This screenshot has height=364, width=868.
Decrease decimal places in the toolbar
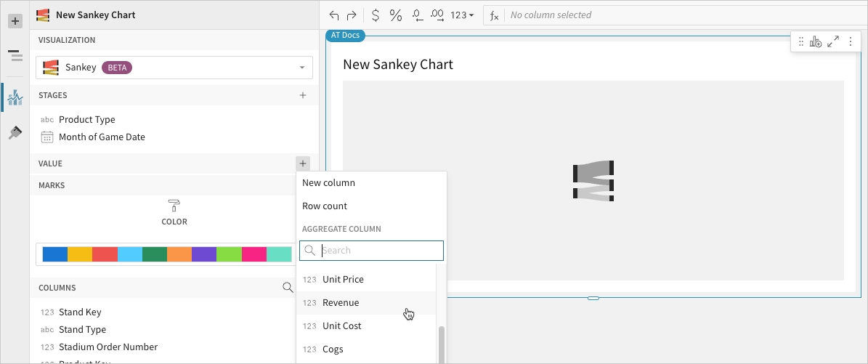417,15
